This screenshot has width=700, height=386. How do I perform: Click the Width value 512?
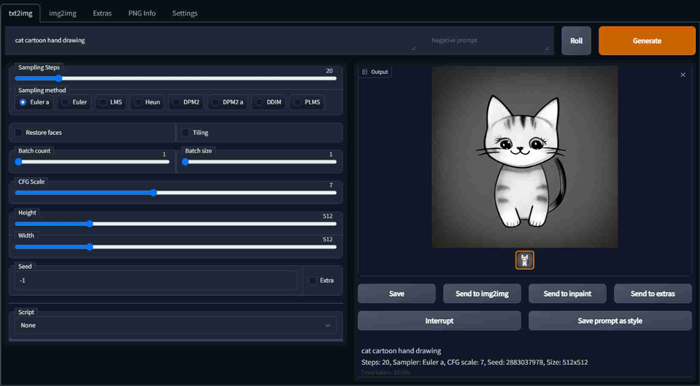[x=328, y=239]
